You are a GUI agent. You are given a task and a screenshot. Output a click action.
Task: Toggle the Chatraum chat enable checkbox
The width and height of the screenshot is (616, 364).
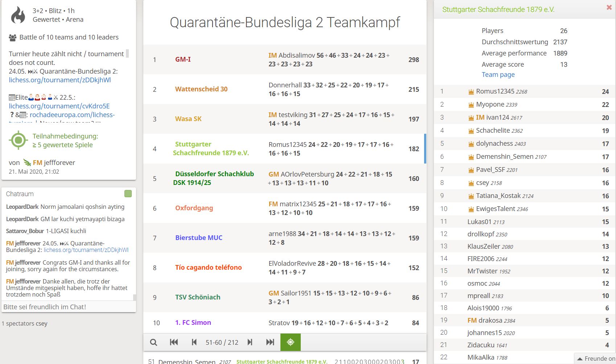pos(128,194)
